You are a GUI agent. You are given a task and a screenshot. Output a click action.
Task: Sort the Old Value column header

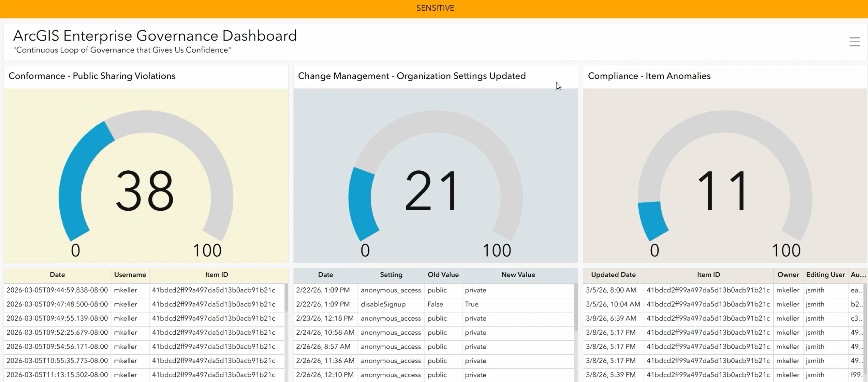[442, 274]
